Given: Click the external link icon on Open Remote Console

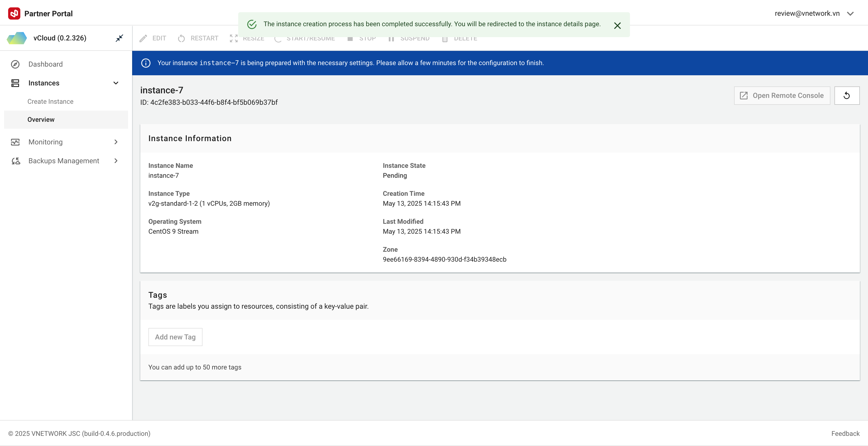Looking at the screenshot, I should click(744, 96).
